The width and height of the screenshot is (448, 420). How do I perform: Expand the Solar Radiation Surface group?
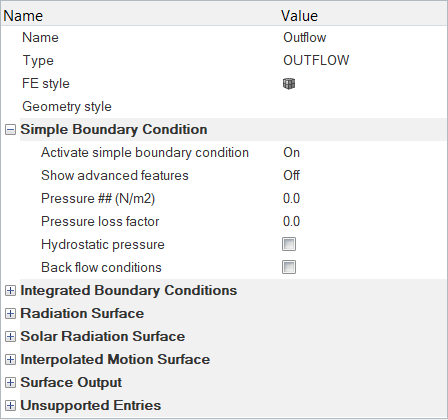[10, 337]
